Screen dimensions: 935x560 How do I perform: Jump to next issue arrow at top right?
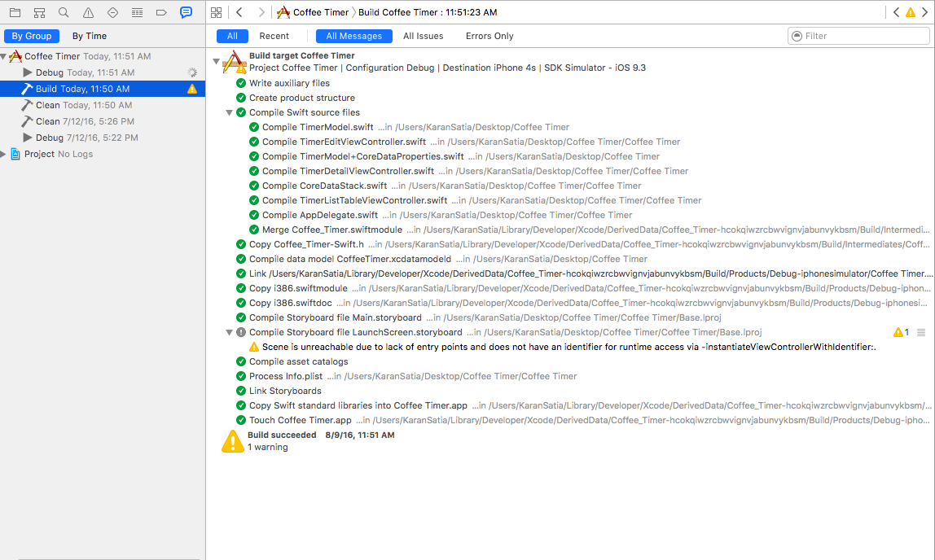(x=925, y=12)
